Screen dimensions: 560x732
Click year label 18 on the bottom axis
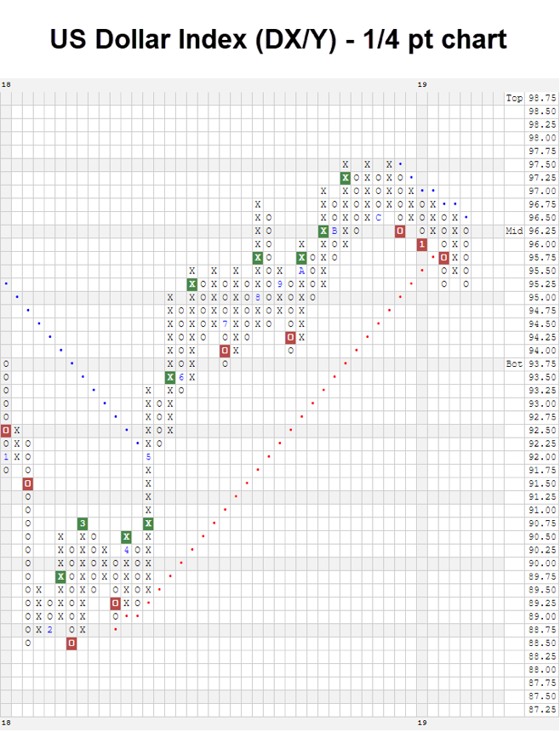coord(6,723)
